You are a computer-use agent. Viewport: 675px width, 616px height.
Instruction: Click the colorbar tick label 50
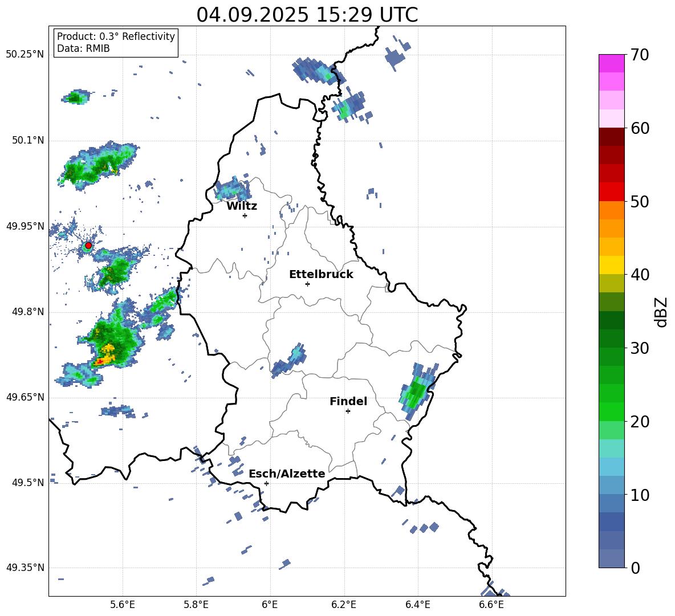click(640, 202)
